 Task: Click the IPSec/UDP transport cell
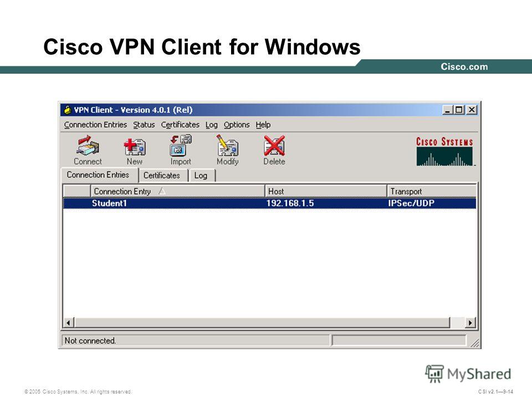tap(411, 203)
